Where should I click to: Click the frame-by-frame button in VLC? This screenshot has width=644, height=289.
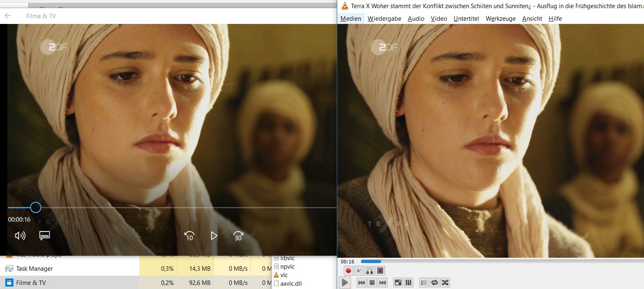point(380,271)
